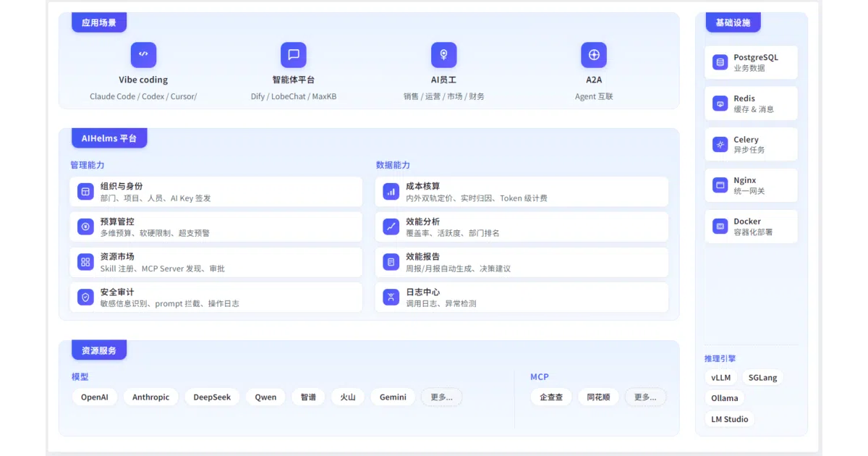Click the vLLM inference engine chip

tap(720, 378)
